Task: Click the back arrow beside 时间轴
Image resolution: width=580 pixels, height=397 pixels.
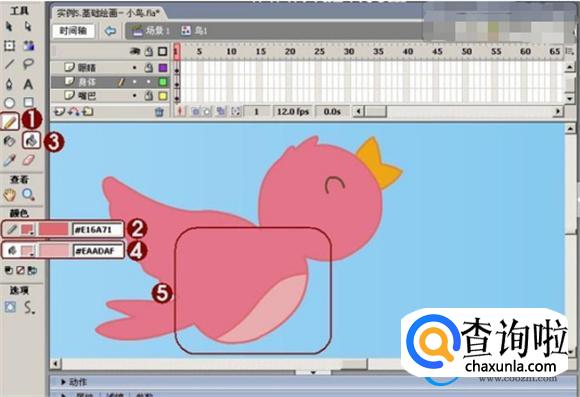Action: pos(110,31)
